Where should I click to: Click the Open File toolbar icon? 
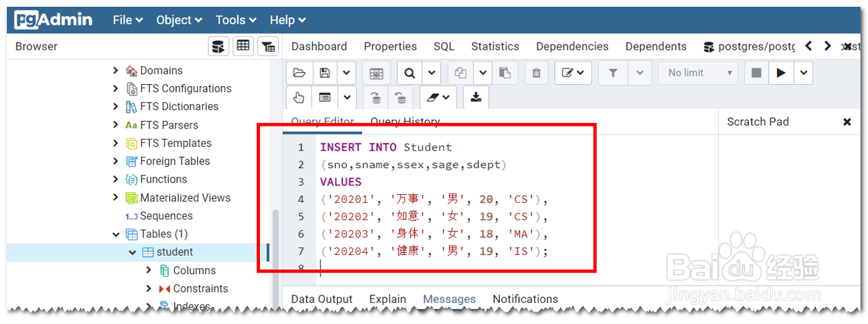299,73
